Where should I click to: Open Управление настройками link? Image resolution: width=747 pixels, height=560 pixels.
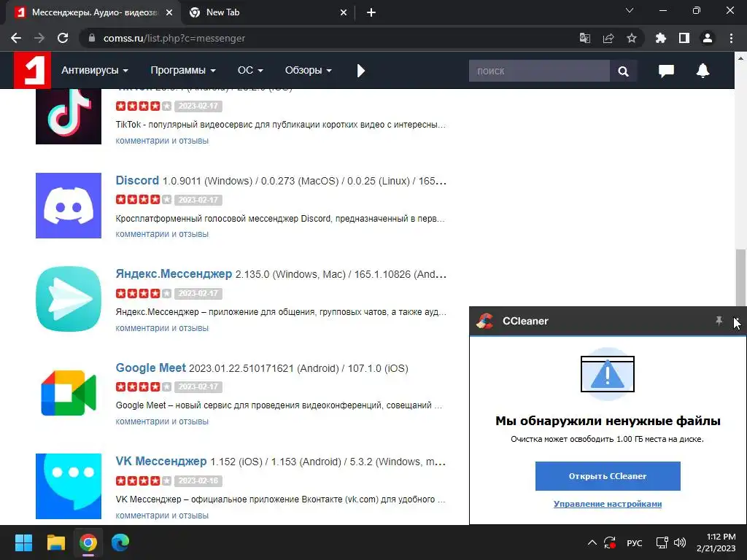coord(608,504)
